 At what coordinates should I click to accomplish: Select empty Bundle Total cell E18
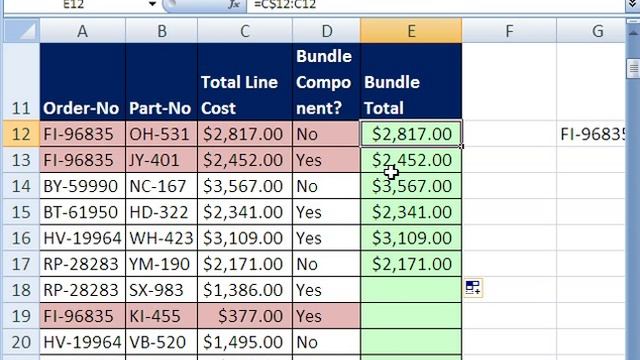[x=411, y=290]
